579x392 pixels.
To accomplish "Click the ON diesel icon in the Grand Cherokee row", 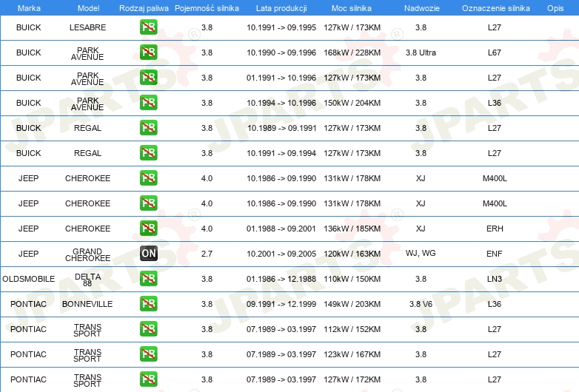I will coord(148,254).
